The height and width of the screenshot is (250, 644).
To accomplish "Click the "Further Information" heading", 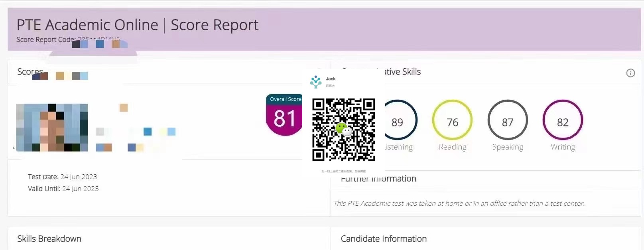I will tap(378, 179).
